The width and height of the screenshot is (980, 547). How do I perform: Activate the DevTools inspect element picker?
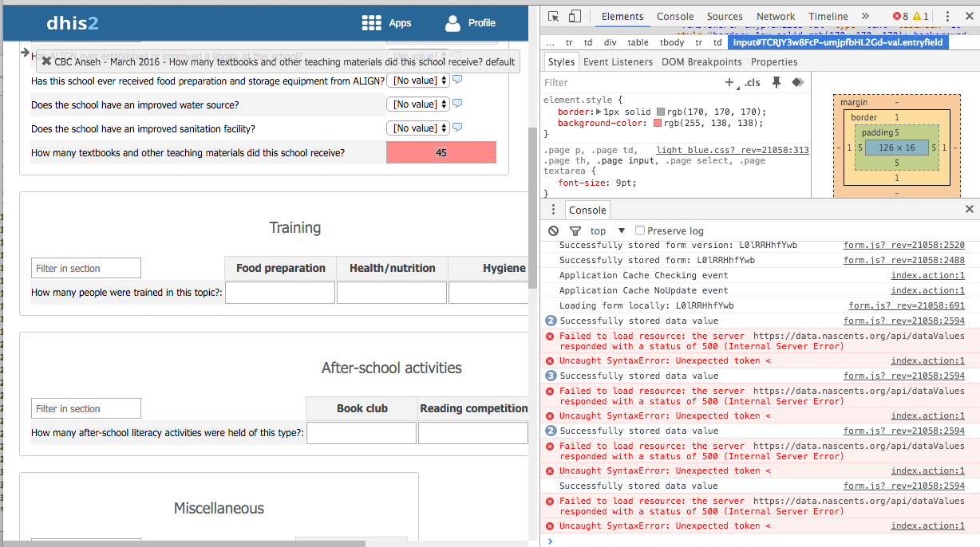coord(554,17)
